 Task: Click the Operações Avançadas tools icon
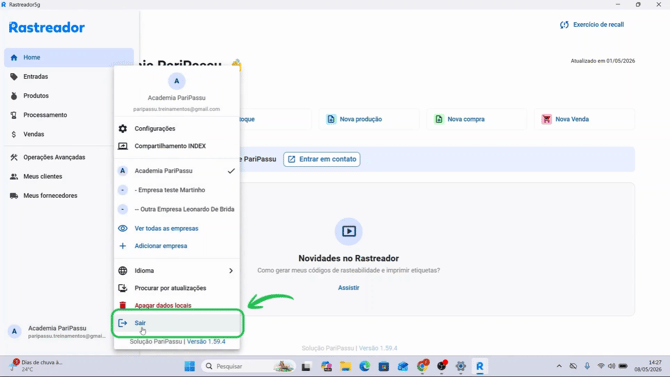pos(14,157)
